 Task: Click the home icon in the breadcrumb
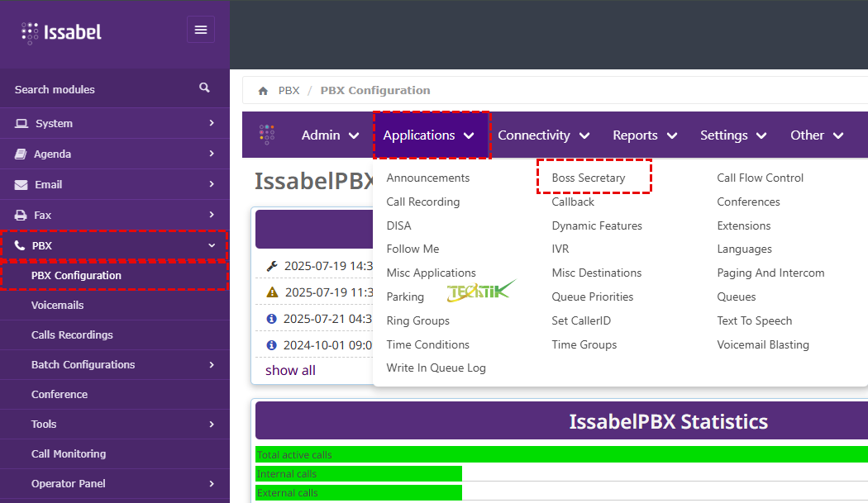tap(263, 91)
